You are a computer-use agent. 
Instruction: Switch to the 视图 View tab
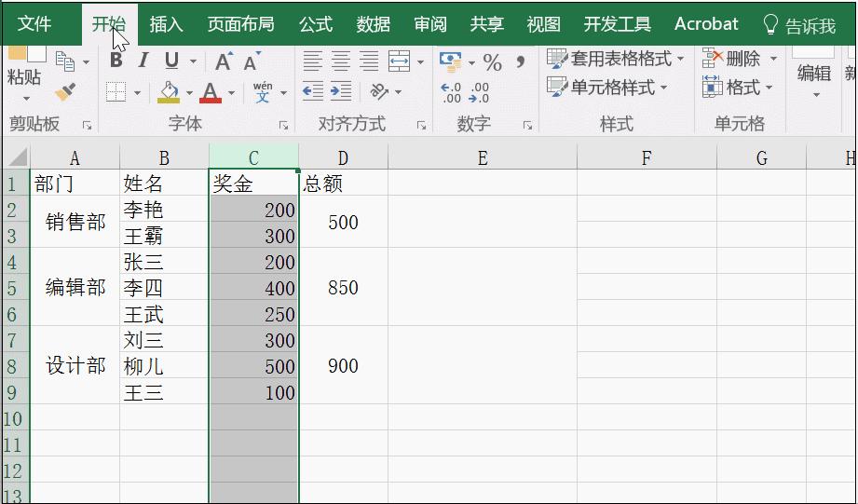[x=543, y=24]
